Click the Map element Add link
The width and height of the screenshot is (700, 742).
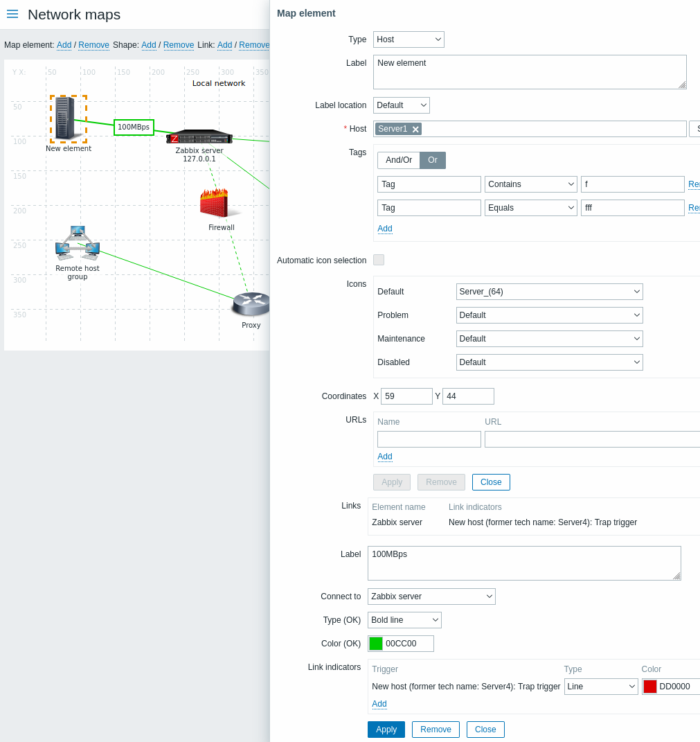[x=64, y=45]
